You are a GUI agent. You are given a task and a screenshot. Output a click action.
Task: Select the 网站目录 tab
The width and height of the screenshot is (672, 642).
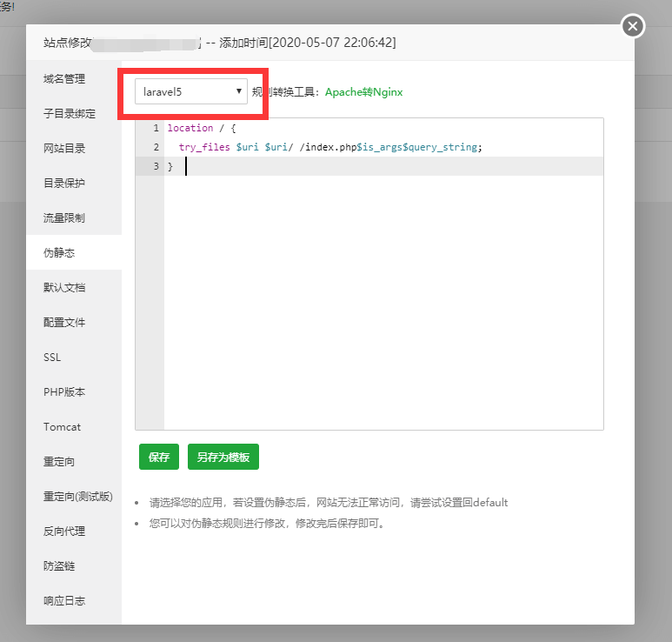[x=64, y=149]
